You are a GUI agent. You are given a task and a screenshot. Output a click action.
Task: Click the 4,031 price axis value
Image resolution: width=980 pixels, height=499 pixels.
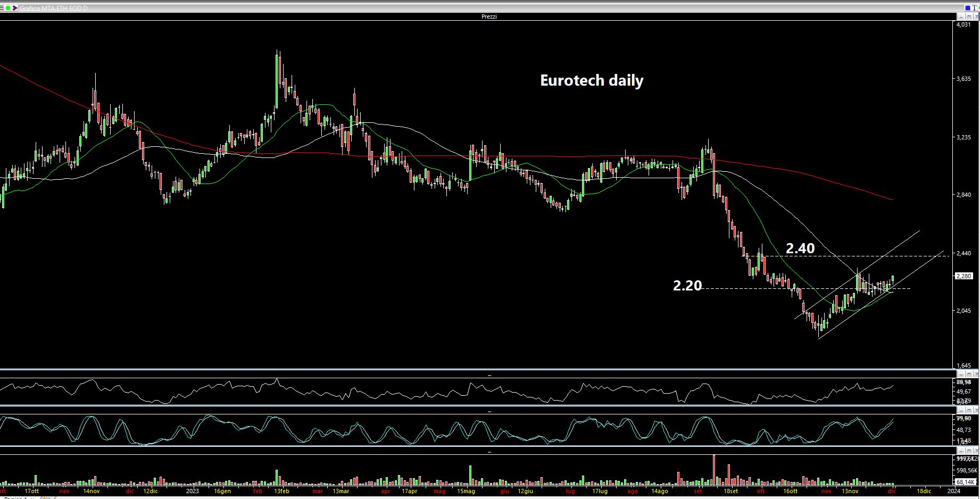[x=964, y=24]
